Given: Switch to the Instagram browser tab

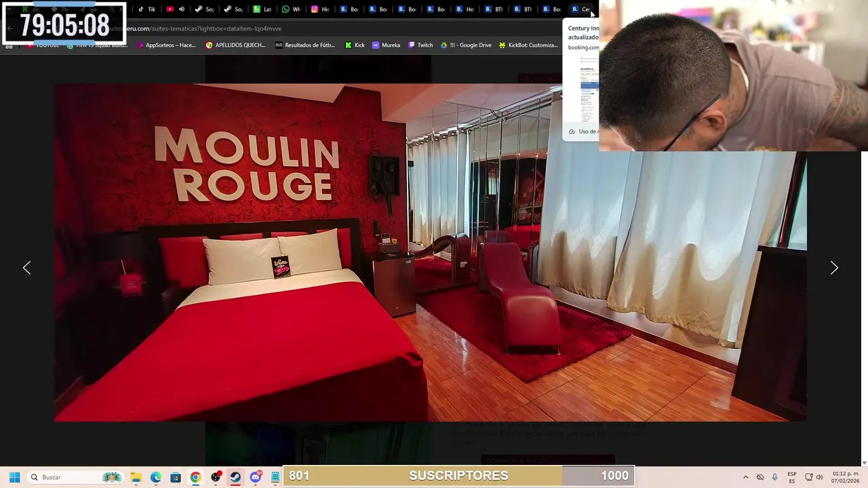Looking at the screenshot, I should click(x=320, y=9).
